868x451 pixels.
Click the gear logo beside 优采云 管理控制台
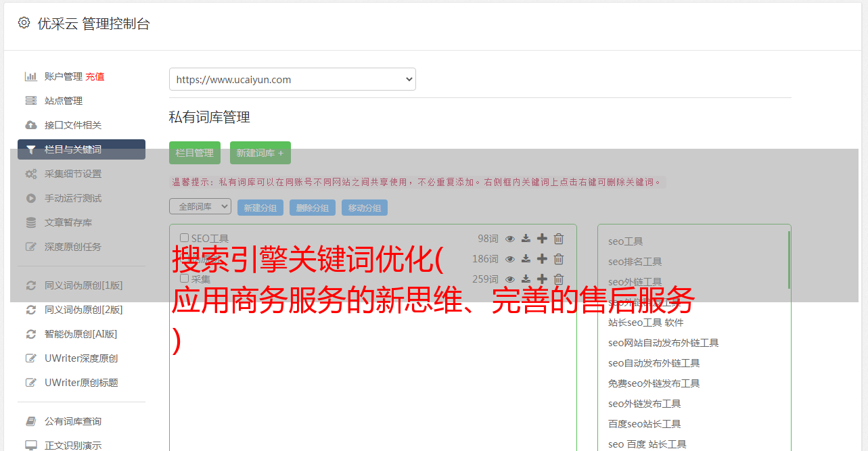24,23
